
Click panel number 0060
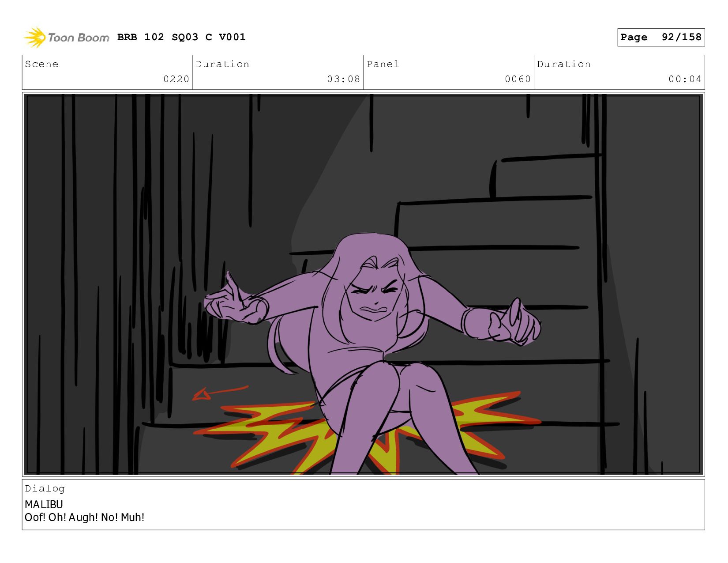[x=518, y=79]
